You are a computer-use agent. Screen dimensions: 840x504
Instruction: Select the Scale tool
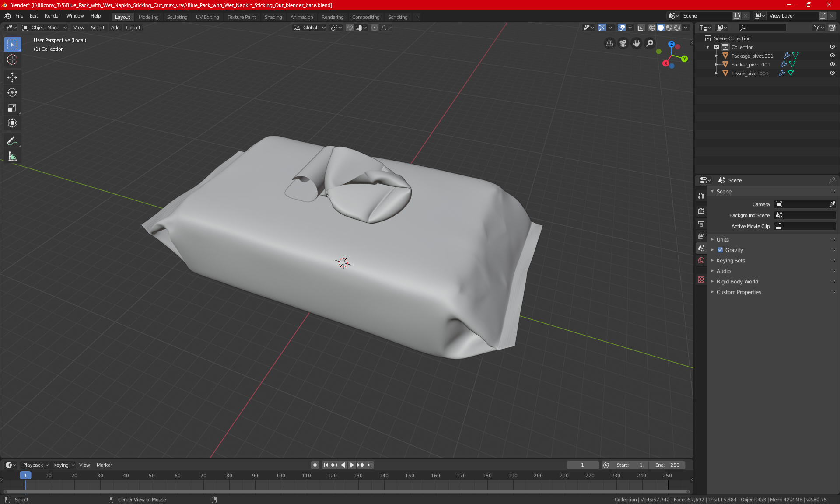tap(12, 108)
